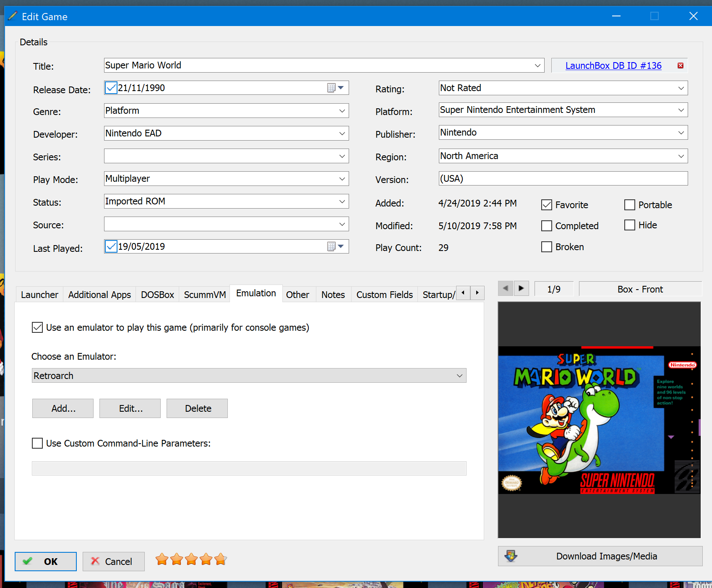Switch to the Startup tab
The width and height of the screenshot is (712, 588).
(x=438, y=295)
